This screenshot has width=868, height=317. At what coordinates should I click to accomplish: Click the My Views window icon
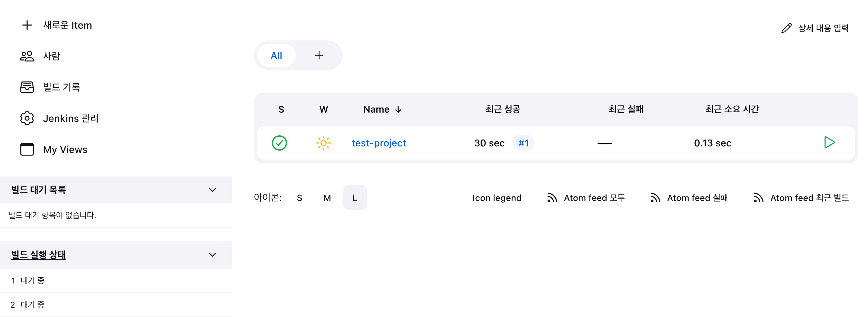pyautogui.click(x=27, y=150)
